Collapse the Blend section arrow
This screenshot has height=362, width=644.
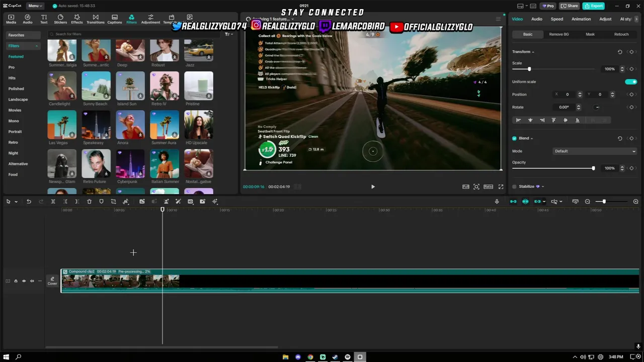pos(532,138)
